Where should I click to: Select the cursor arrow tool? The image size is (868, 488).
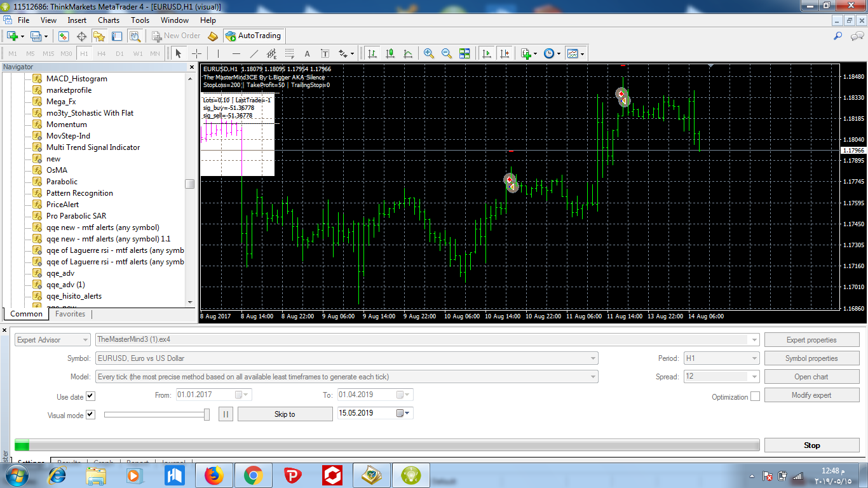179,53
